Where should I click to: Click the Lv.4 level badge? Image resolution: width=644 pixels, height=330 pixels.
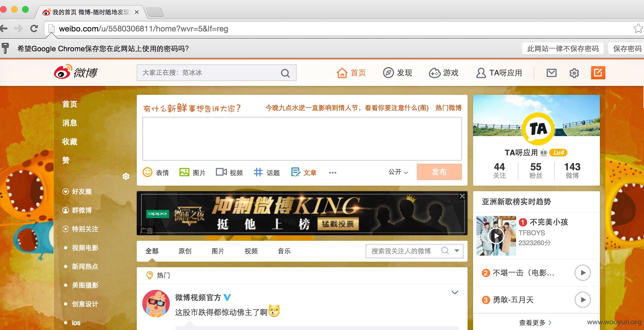[558, 152]
